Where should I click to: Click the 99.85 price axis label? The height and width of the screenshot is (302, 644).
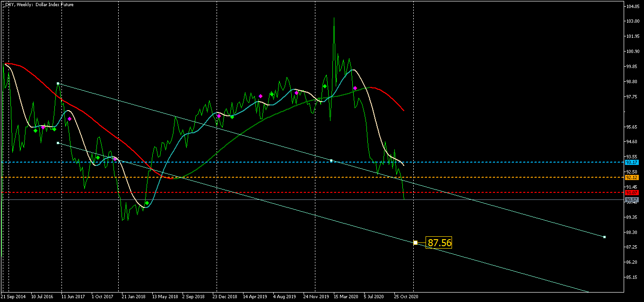pyautogui.click(x=633, y=67)
